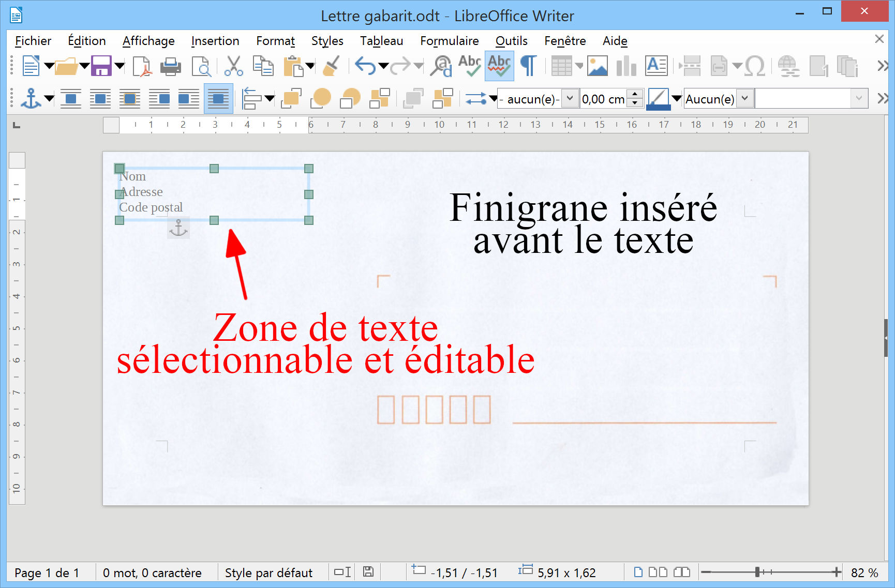The image size is (895, 588).
Task: Click the Save floppy disk icon
Action: coord(101,66)
